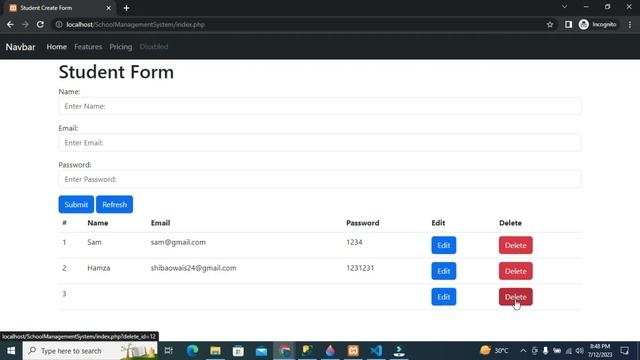Edit row number 3
640x360 pixels.
[x=444, y=297]
